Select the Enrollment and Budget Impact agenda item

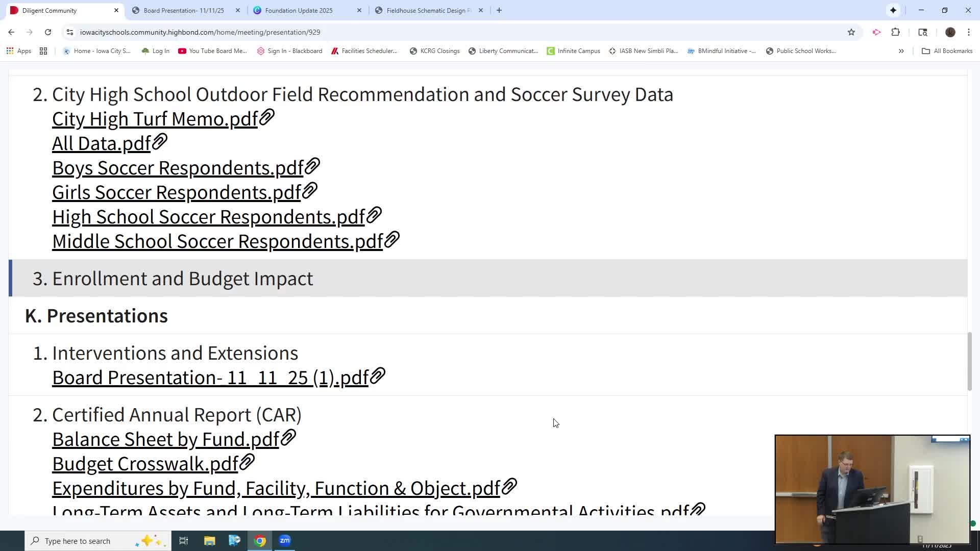[183, 279]
